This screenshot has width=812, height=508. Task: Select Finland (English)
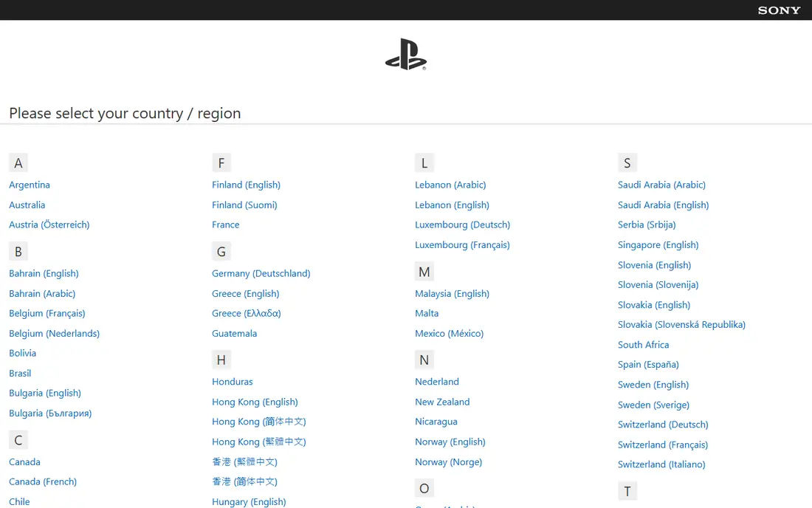pos(246,185)
